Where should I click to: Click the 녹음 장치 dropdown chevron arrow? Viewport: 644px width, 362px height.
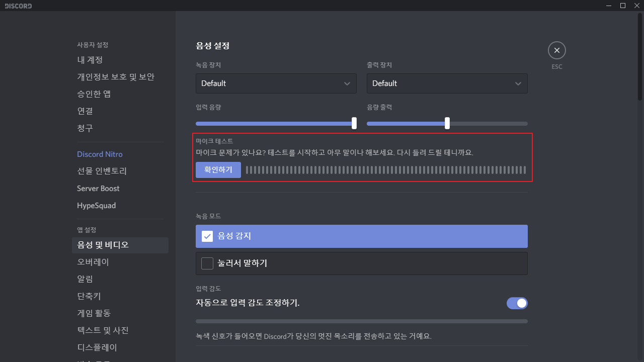tap(347, 83)
